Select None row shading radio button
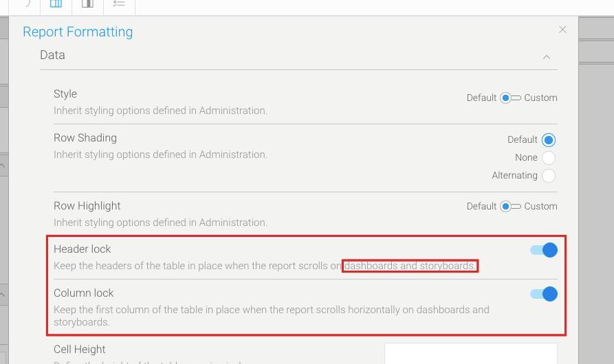The image size is (614, 364). pyautogui.click(x=548, y=157)
